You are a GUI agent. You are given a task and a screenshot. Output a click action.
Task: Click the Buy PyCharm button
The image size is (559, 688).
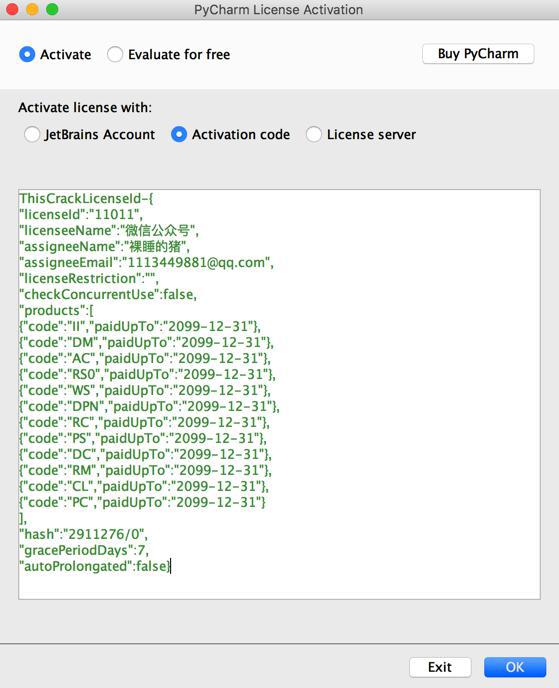point(478,54)
